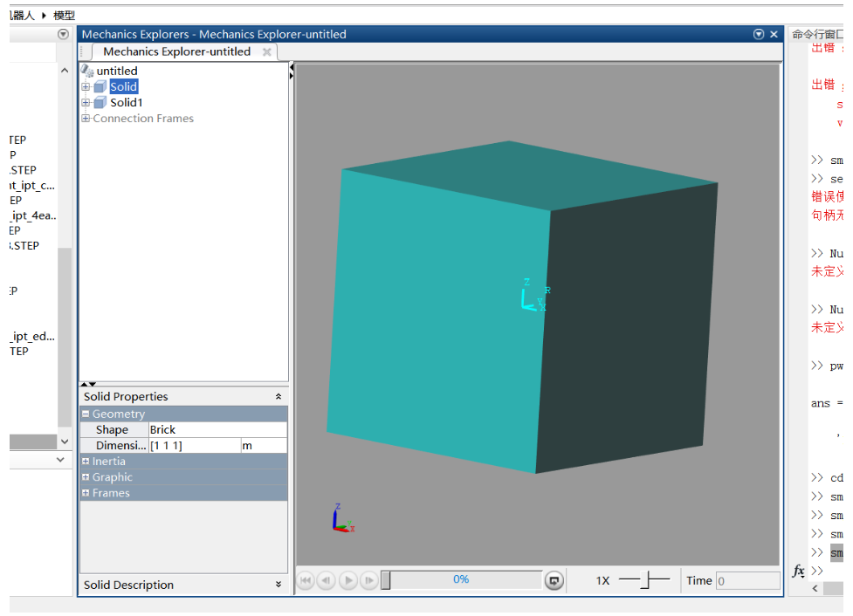Toggle loop playback mode

pos(554,579)
